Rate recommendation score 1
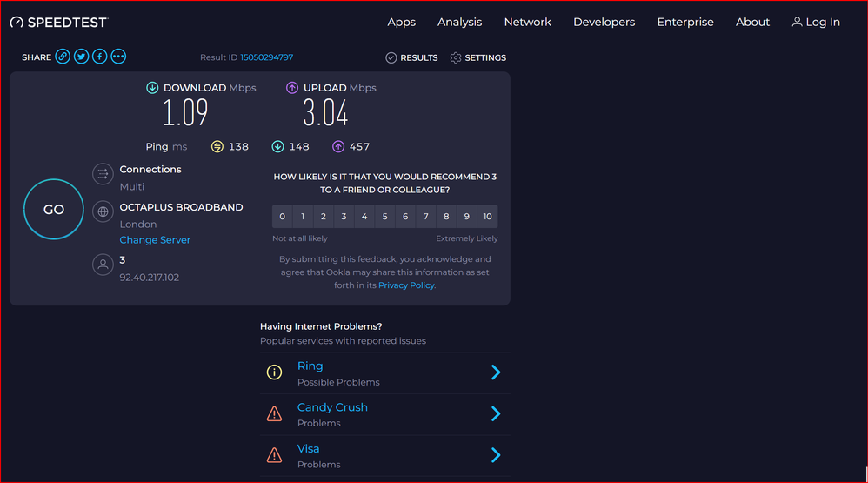 point(303,217)
